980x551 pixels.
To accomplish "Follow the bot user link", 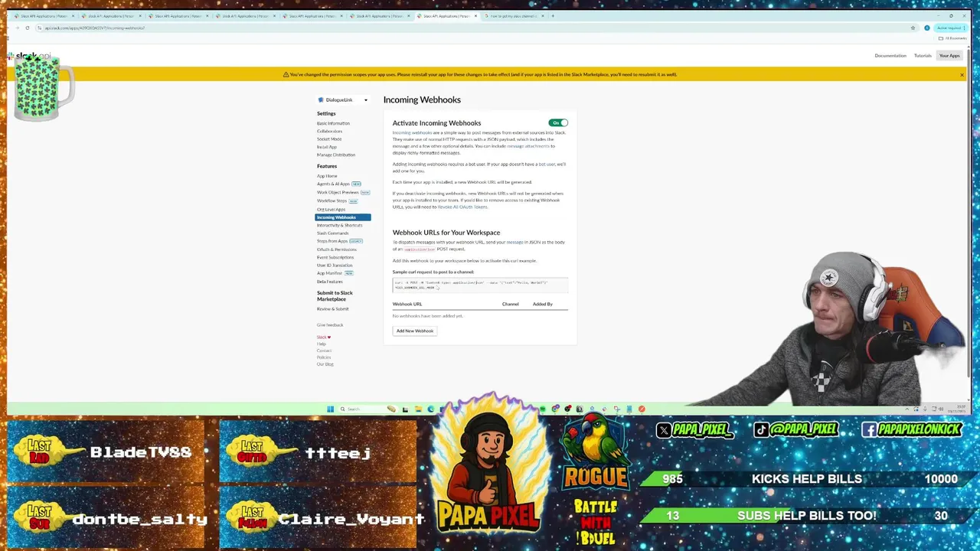I will 547,165.
